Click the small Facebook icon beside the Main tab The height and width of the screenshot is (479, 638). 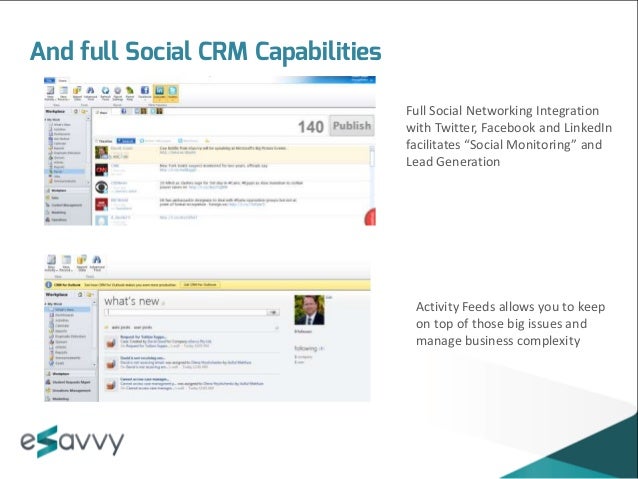124,111
